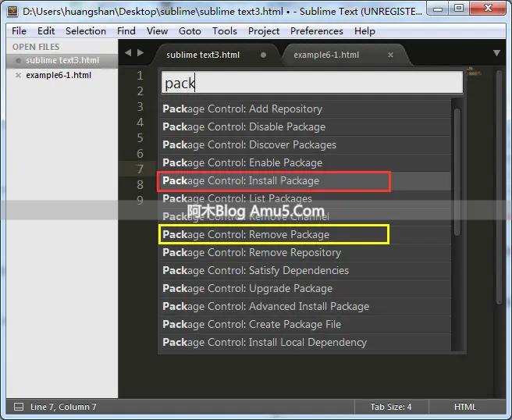The height and width of the screenshot is (420, 512).
Task: Choose Package Control: Add Repository
Action: click(305, 109)
